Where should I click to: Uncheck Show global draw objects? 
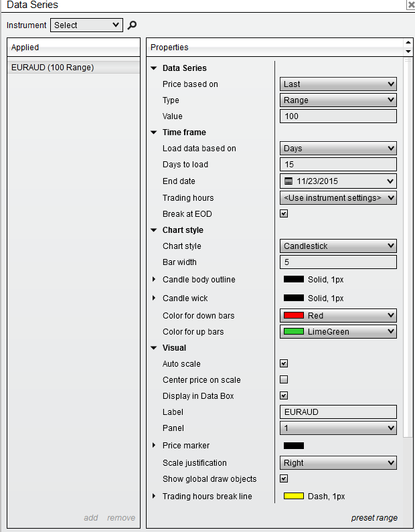click(x=284, y=479)
